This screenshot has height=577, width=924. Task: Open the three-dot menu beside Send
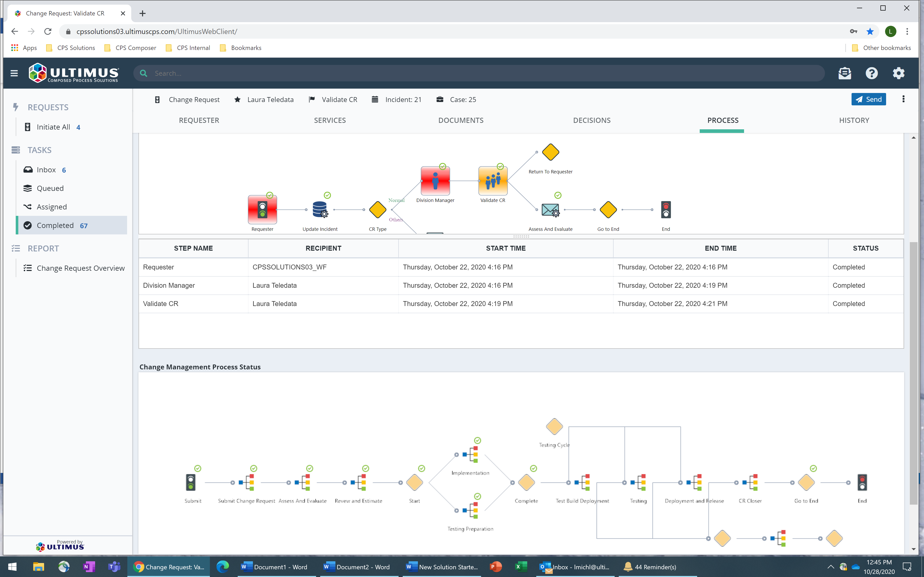click(x=903, y=99)
